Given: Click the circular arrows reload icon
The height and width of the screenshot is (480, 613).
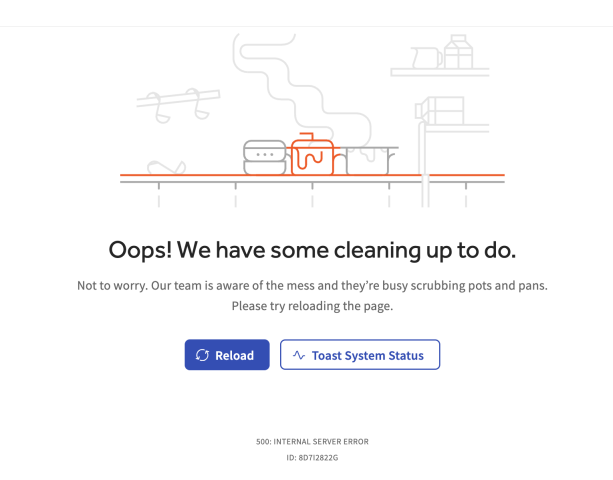Looking at the screenshot, I should coord(202,355).
